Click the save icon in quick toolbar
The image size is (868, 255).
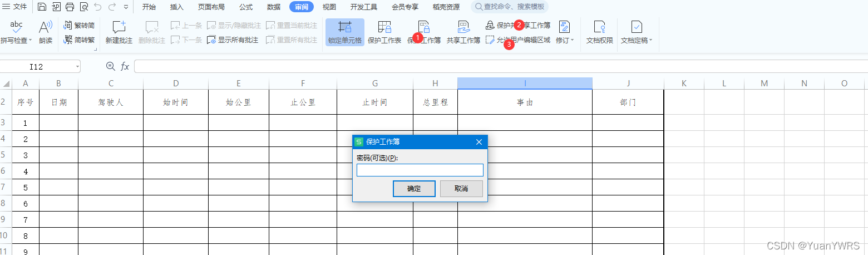(x=42, y=7)
